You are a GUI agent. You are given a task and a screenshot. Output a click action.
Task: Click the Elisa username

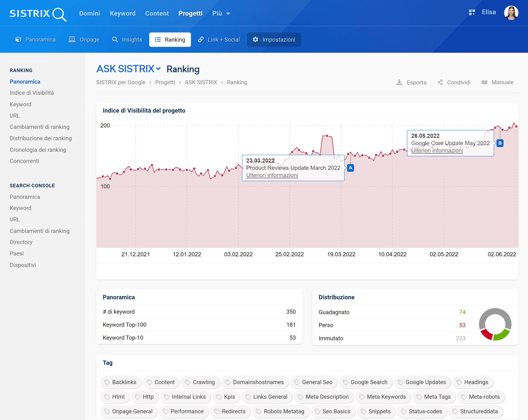489,12
